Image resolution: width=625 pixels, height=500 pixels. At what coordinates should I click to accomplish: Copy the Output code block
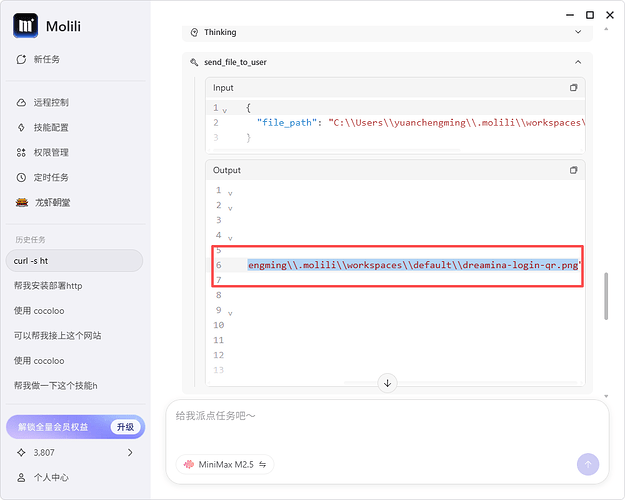[x=573, y=171]
